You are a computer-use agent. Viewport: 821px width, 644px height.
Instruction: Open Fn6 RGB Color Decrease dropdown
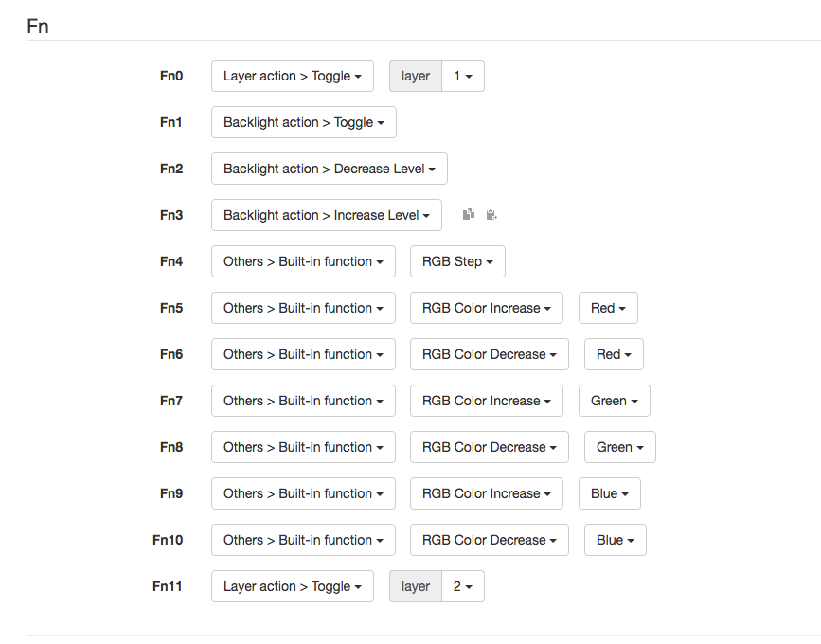pyautogui.click(x=489, y=354)
